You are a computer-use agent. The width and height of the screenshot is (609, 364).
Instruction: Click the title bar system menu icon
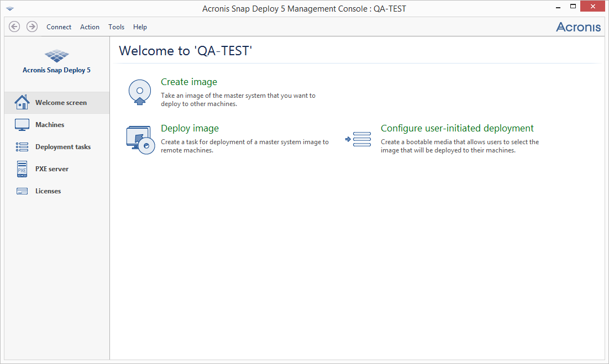(10, 8)
